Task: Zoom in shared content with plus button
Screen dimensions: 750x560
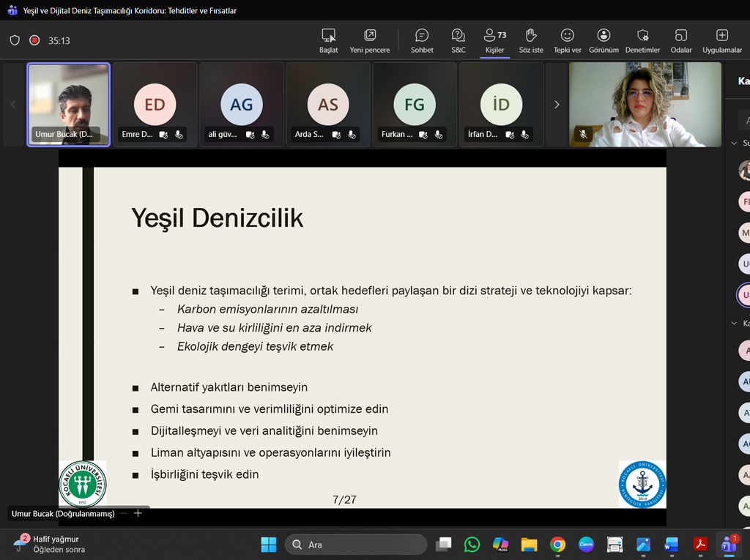Action: pos(138,513)
